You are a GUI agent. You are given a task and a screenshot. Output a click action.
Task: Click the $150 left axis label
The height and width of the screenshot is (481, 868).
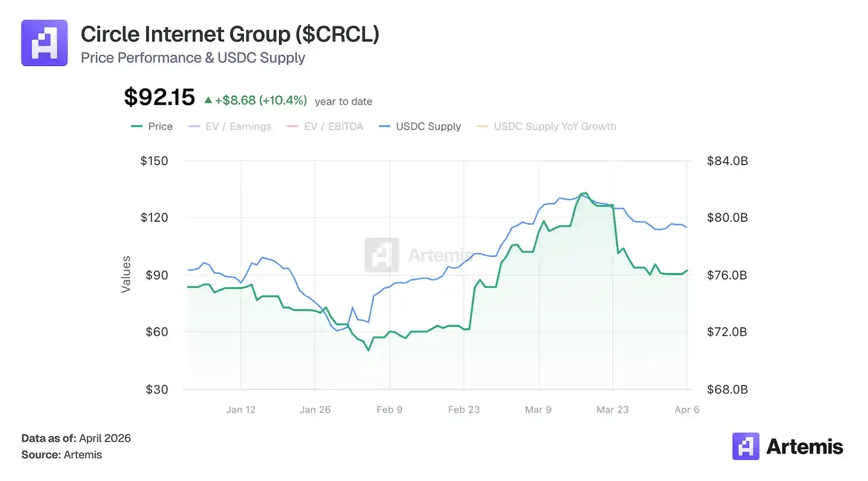coord(154,161)
